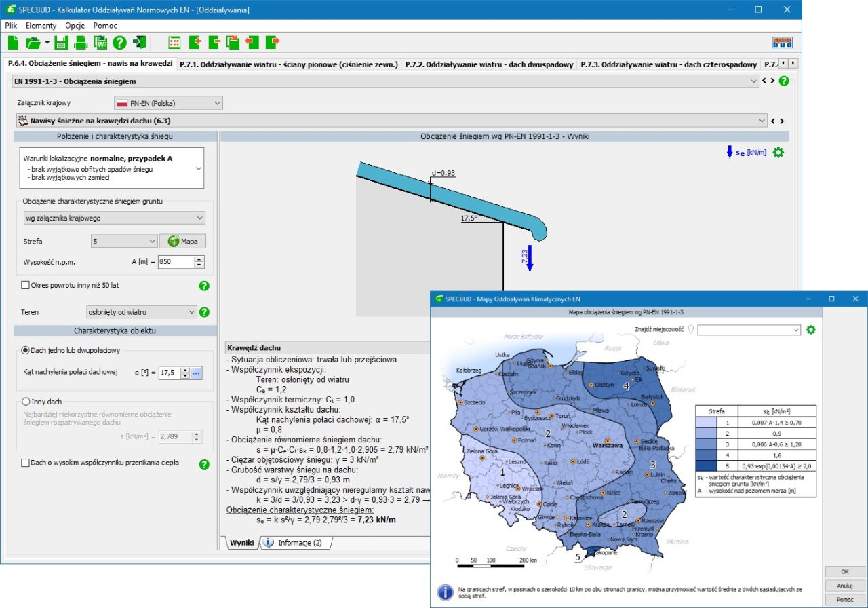This screenshot has height=608, width=868.
Task: Open the Elementy menu
Action: pos(41,25)
